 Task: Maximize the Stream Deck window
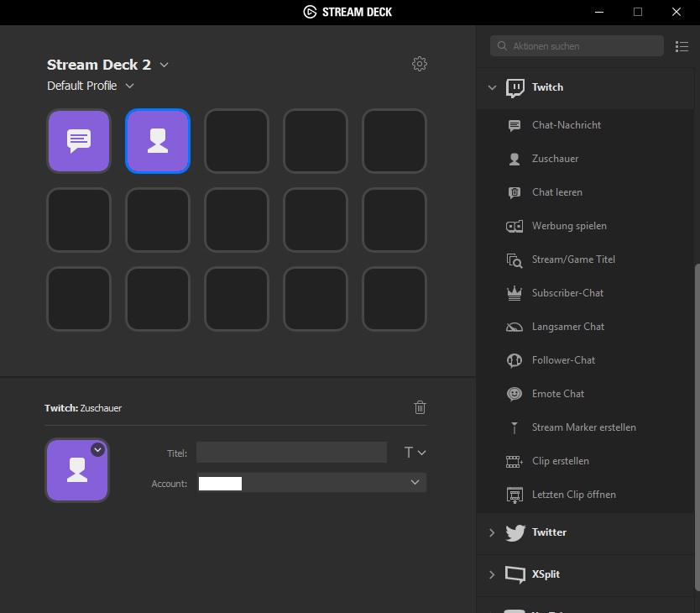pyautogui.click(x=638, y=12)
